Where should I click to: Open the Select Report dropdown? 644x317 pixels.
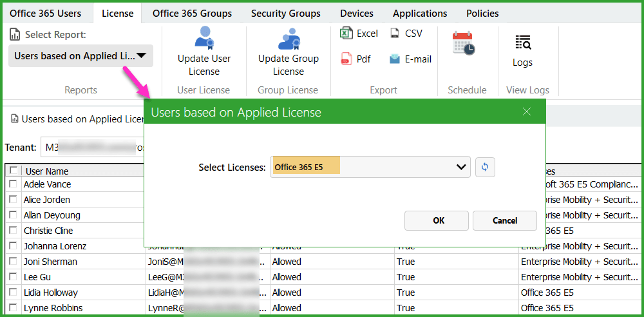80,56
